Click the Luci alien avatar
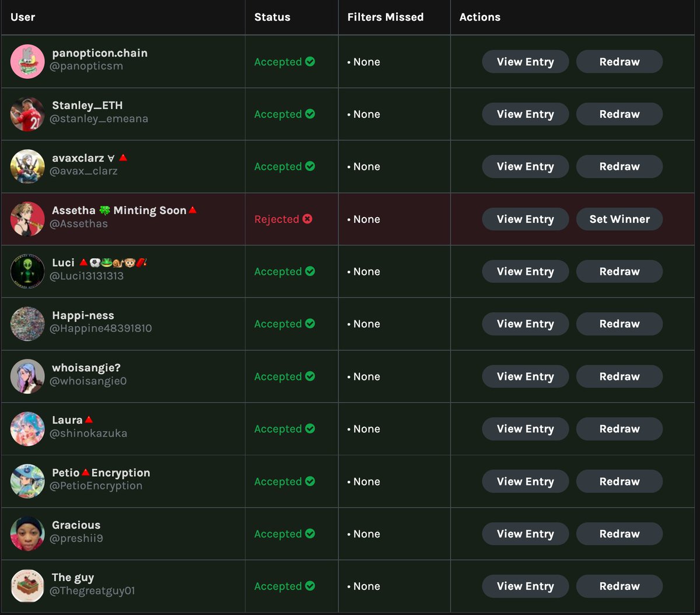 pos(27,271)
